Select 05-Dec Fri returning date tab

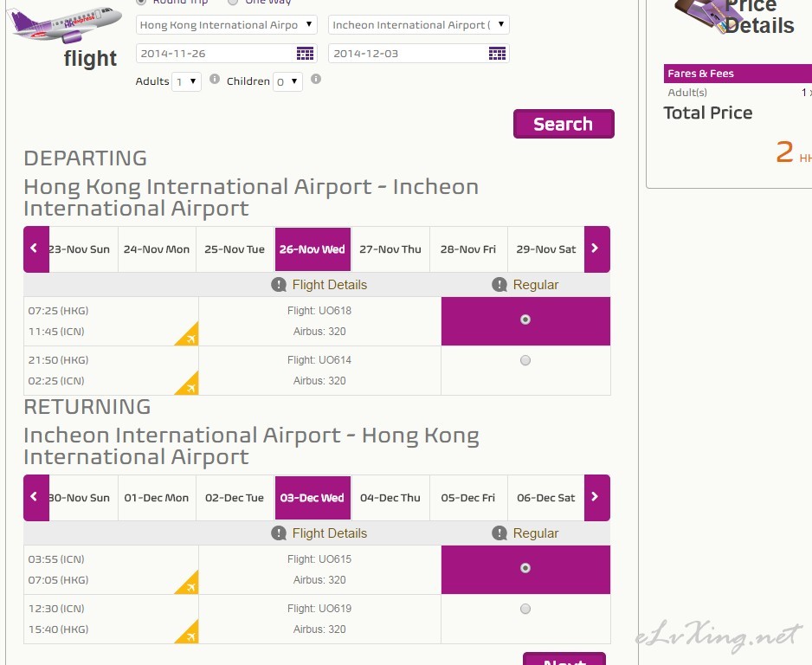(x=468, y=498)
